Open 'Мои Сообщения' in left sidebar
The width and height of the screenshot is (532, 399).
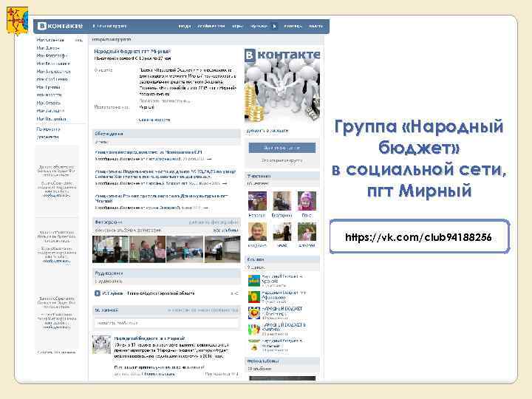coord(52,79)
